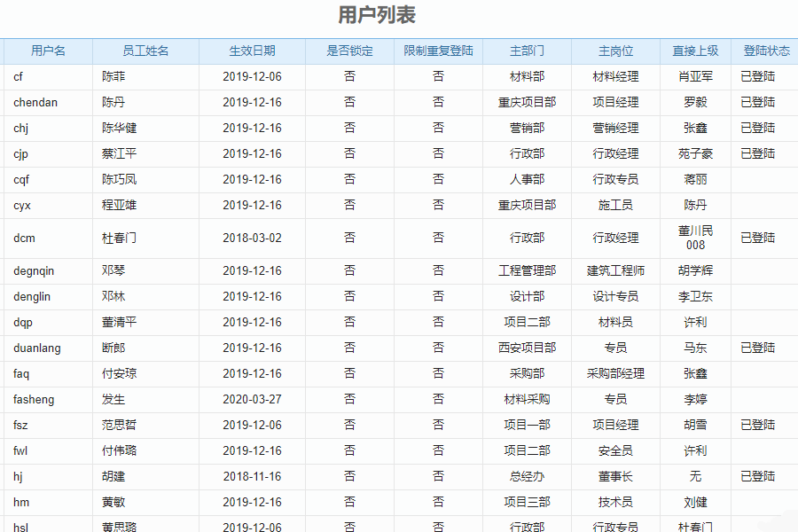Click department cell 材料采购

pyautogui.click(x=528, y=400)
